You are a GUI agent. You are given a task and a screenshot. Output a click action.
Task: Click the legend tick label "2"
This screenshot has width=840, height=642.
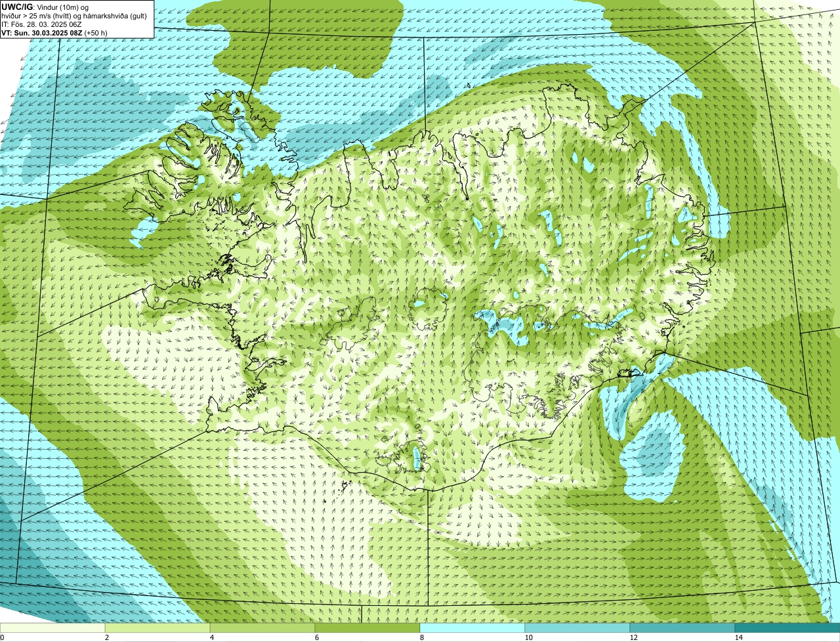106,637
